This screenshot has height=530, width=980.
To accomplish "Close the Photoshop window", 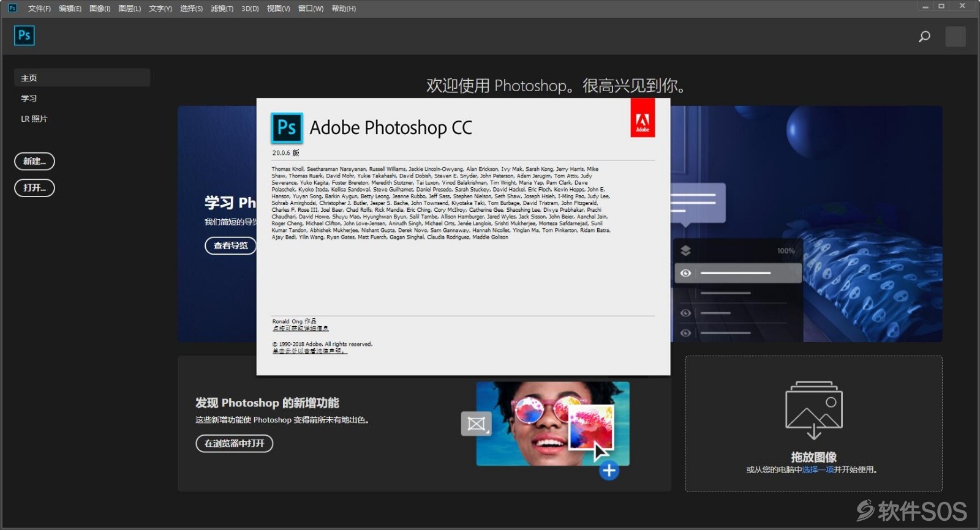I will click(962, 6).
